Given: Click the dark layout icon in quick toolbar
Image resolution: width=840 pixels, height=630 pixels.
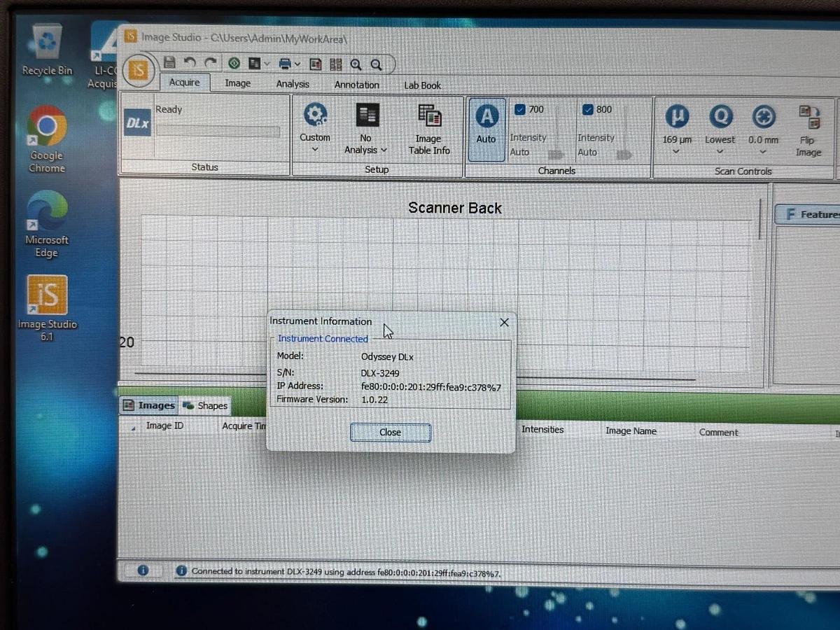Looking at the screenshot, I should 254,64.
